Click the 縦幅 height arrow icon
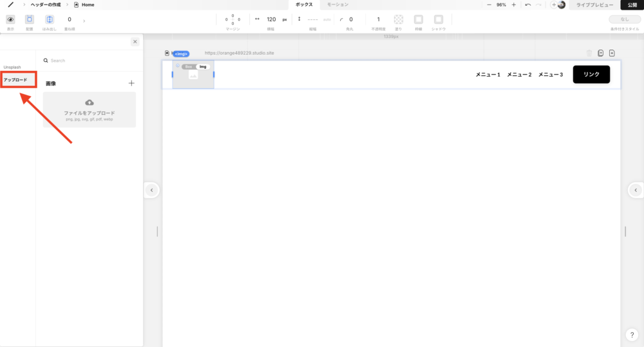This screenshot has height=347, width=644. coord(299,19)
